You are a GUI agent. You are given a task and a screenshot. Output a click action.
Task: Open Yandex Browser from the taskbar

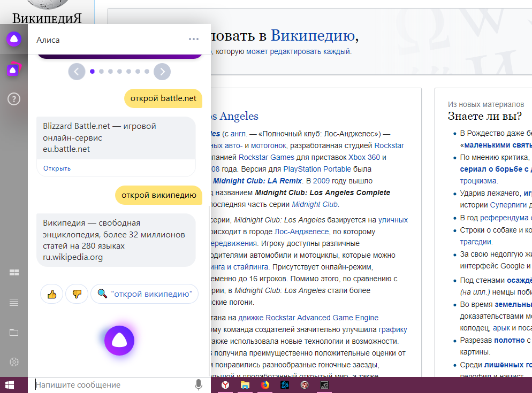pyautogui.click(x=225, y=385)
